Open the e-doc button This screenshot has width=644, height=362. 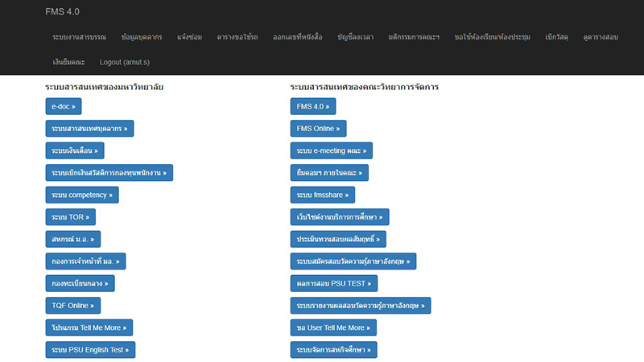coord(64,106)
